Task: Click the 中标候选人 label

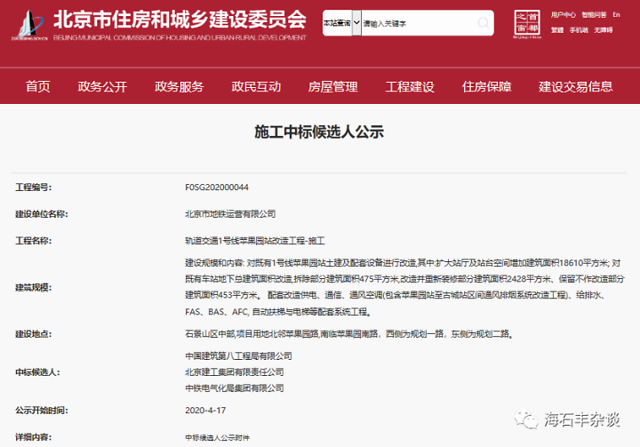Action: [x=38, y=372]
